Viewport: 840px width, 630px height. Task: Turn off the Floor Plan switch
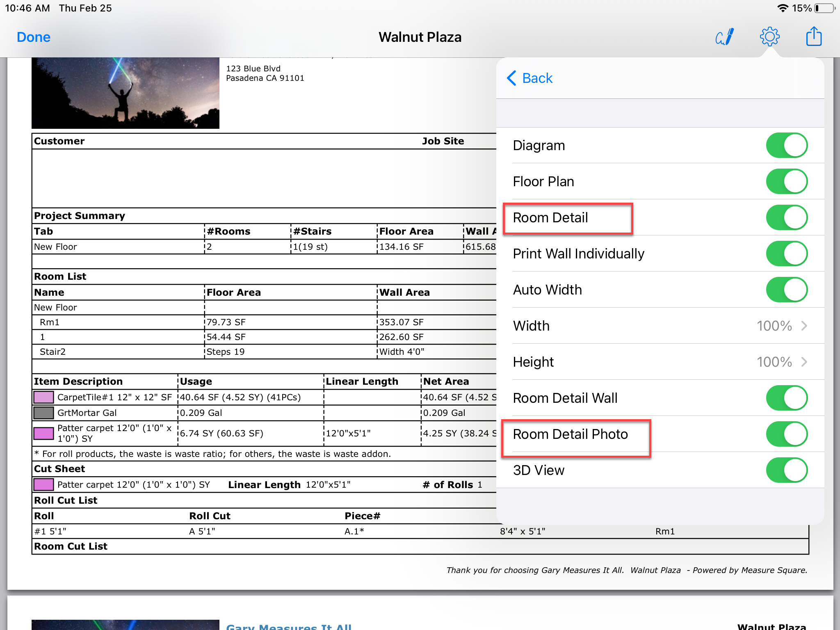click(x=786, y=181)
